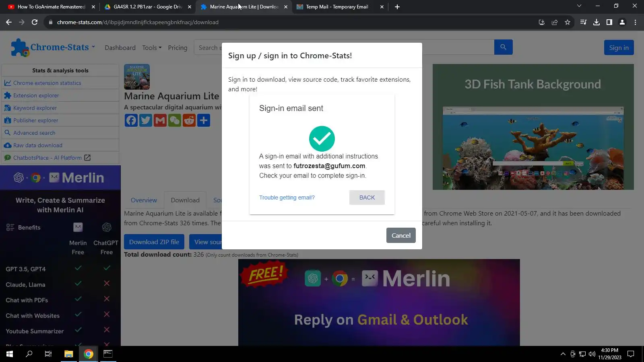Click the Sign in button
The height and width of the screenshot is (362, 644).
(619, 47)
